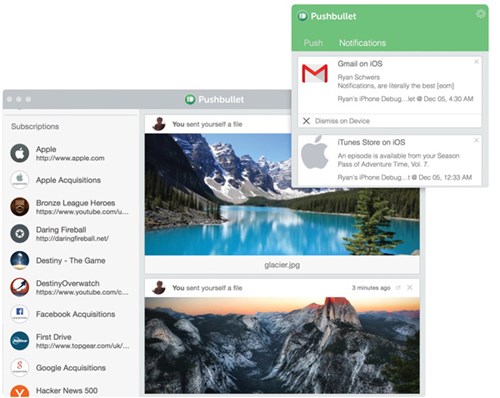Select the Bronze League Heroes label
Viewport: 500px width, 398px height.
tap(75, 203)
